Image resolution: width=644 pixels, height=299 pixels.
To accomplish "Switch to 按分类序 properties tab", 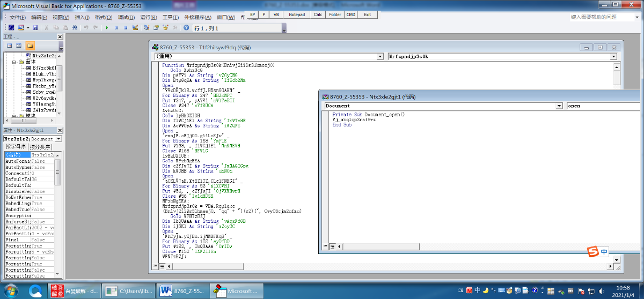I will point(40,147).
